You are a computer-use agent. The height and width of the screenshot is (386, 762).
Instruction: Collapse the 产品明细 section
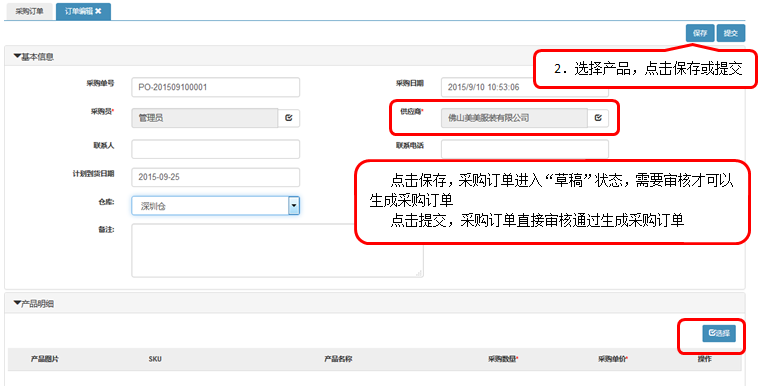tap(34, 304)
